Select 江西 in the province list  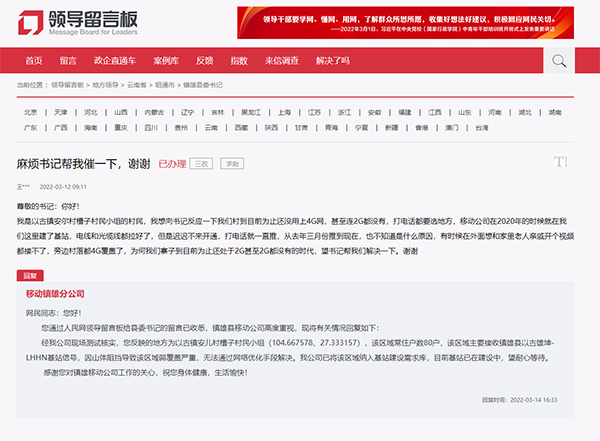pos(435,112)
